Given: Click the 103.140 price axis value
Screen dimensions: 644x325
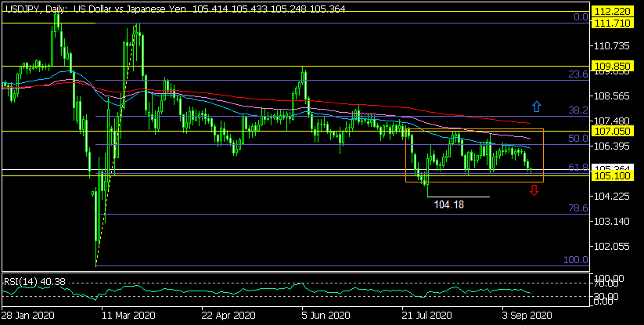Looking at the screenshot, I should [612, 222].
